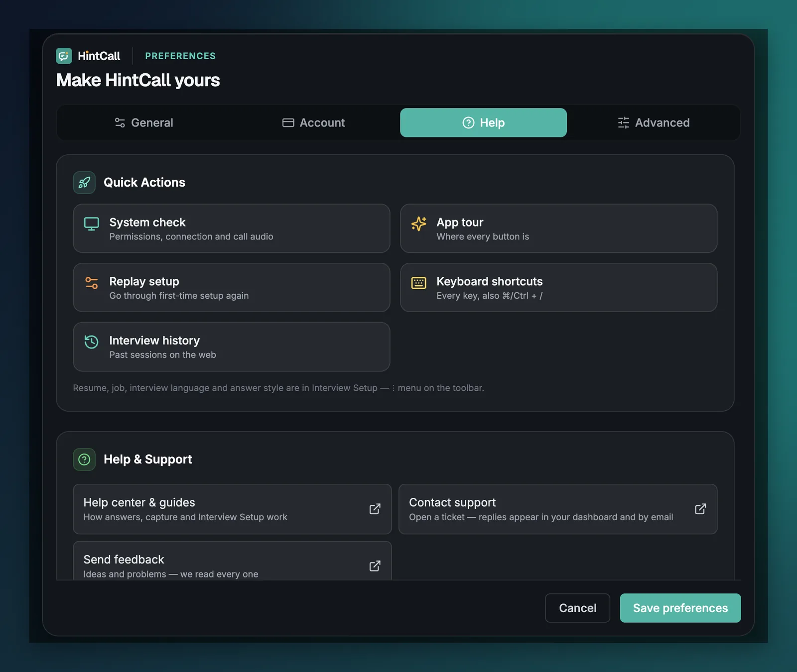This screenshot has width=797, height=672.
Task: Open the Contact support link
Action: pyautogui.click(x=558, y=509)
